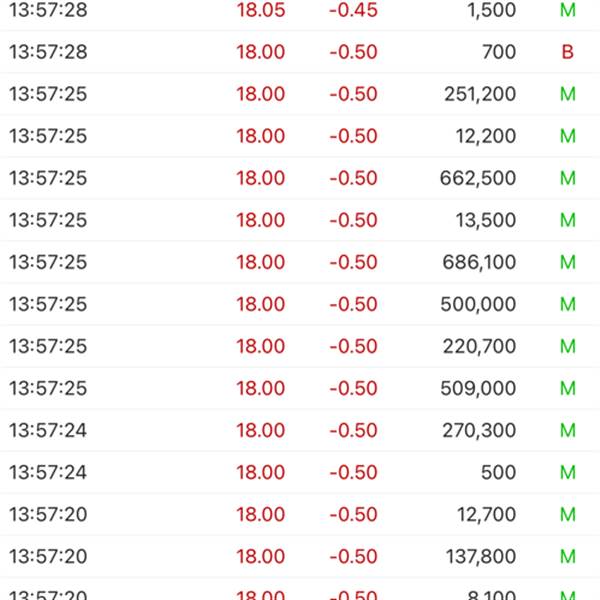This screenshot has width=600, height=600.
Task: Open the trade with 662,500 volume
Action: tap(300, 178)
